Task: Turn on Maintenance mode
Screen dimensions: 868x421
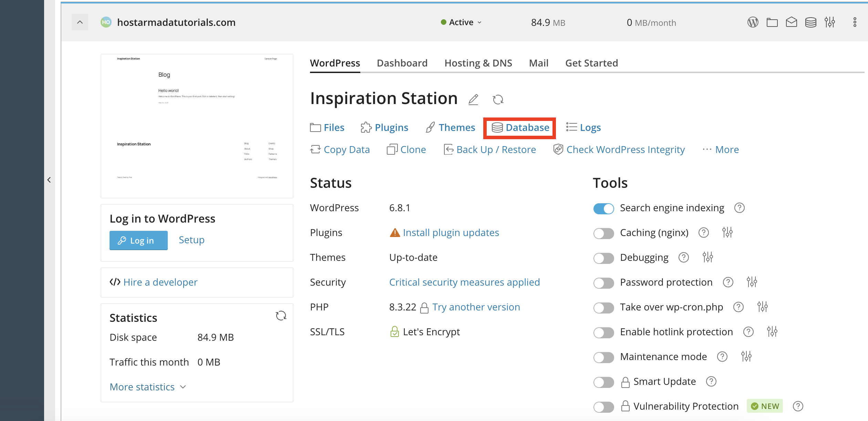Action: 603,357
